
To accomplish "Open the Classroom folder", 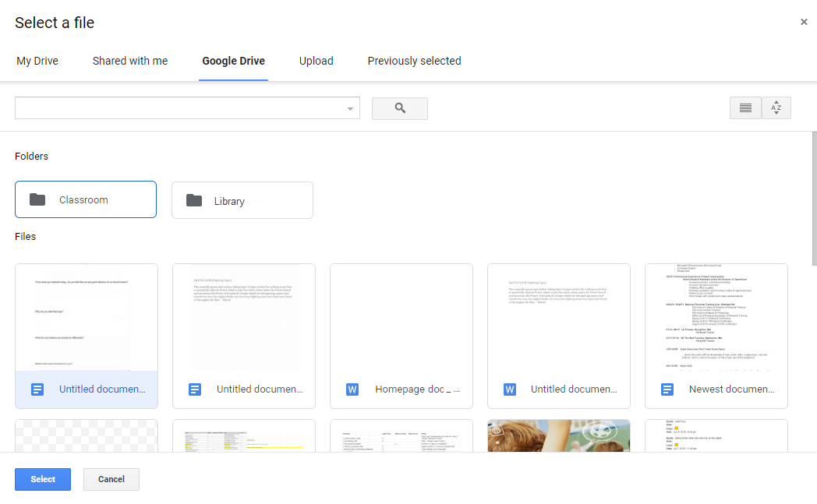I will pos(86,199).
